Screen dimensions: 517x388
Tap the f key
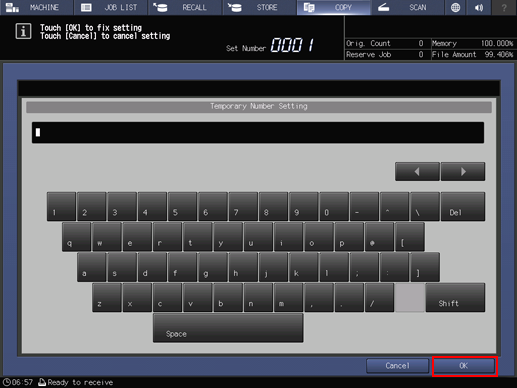coord(183,267)
